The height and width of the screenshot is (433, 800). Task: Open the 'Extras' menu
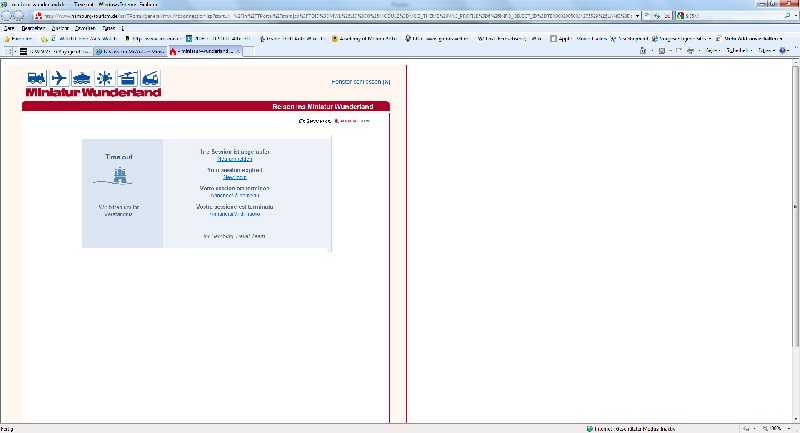[x=109, y=28]
